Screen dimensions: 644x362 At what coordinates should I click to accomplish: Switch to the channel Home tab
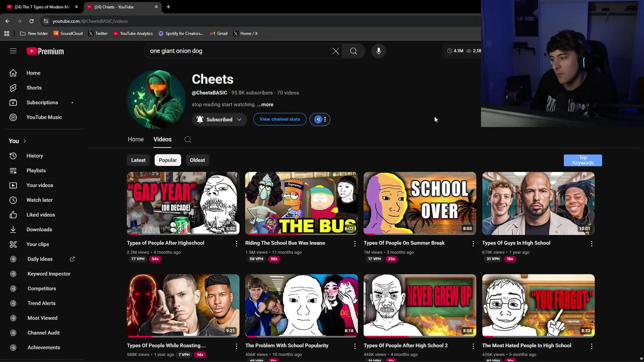[x=135, y=139]
